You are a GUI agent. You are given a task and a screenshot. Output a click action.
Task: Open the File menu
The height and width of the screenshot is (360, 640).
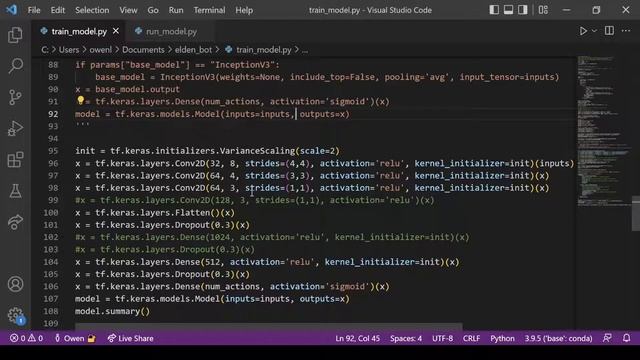click(x=34, y=10)
